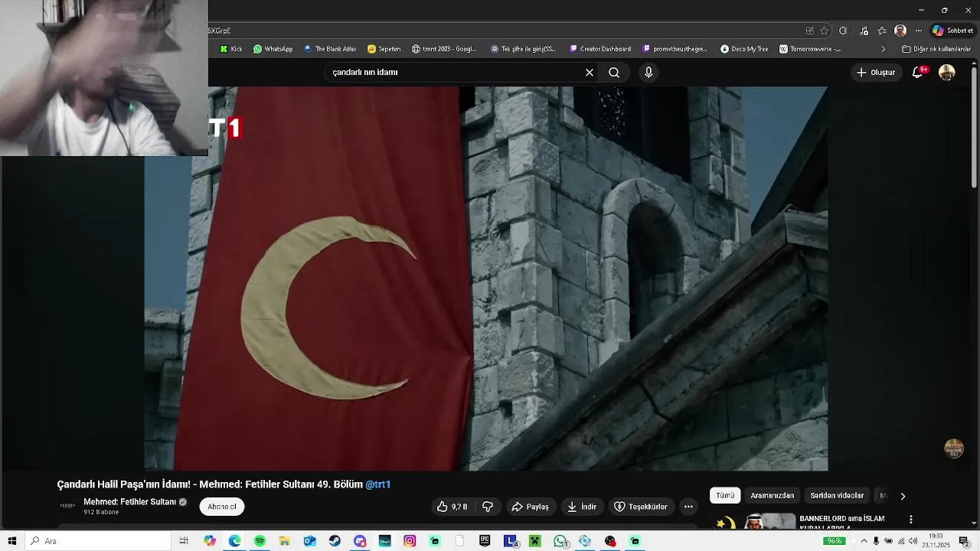Open the tmnt 2003 Google bookmark

point(444,49)
